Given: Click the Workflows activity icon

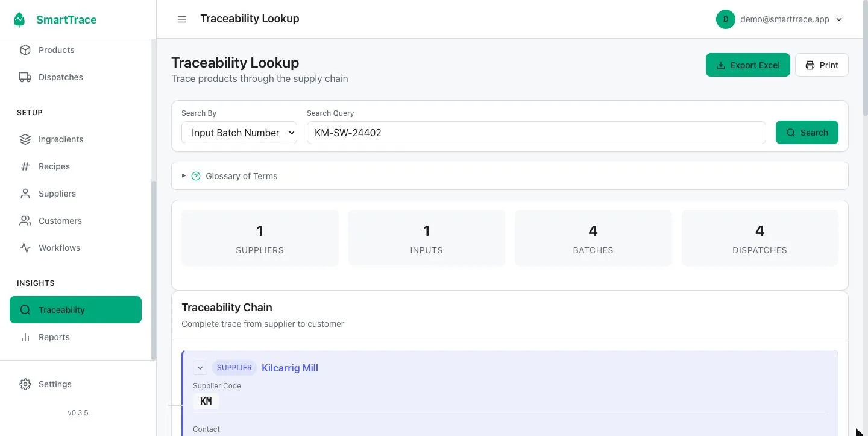Looking at the screenshot, I should pos(25,248).
